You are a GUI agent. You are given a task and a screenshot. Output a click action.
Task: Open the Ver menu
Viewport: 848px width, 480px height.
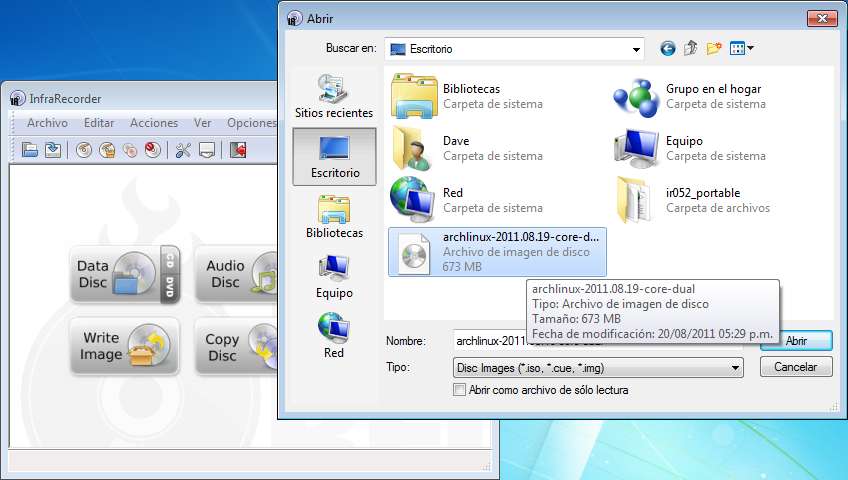point(203,123)
